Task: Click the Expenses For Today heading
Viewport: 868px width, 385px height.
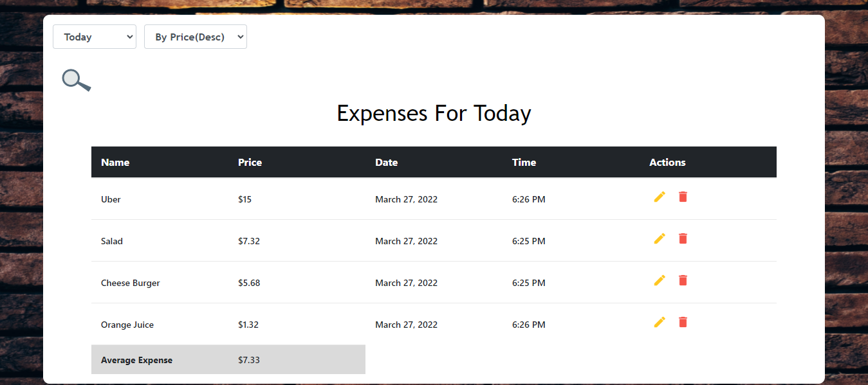Action: [x=434, y=113]
